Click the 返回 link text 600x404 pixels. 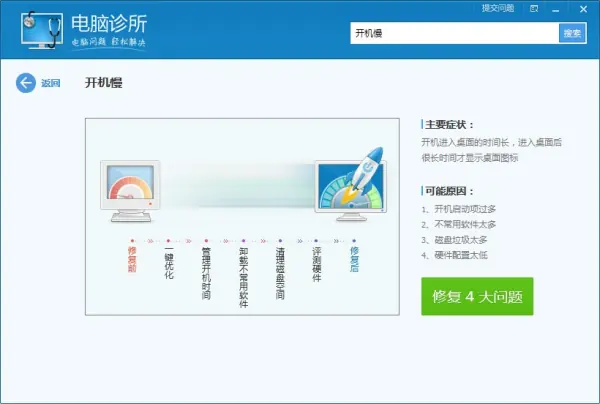tap(51, 83)
